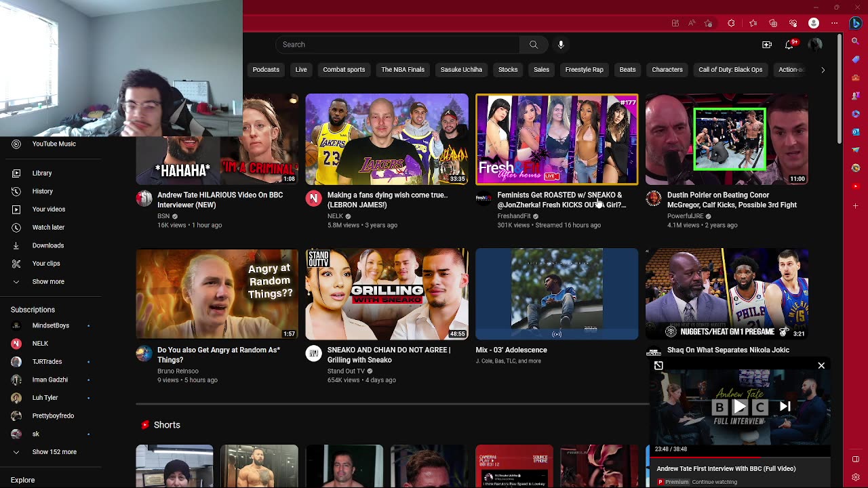This screenshot has height=488, width=868.
Task: Toggle the hide sidebar icon
Action: [856, 459]
